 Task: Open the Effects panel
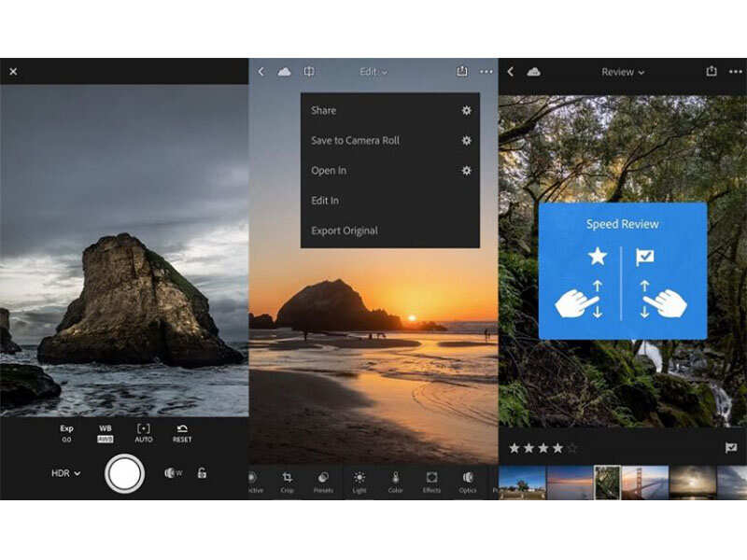[431, 478]
